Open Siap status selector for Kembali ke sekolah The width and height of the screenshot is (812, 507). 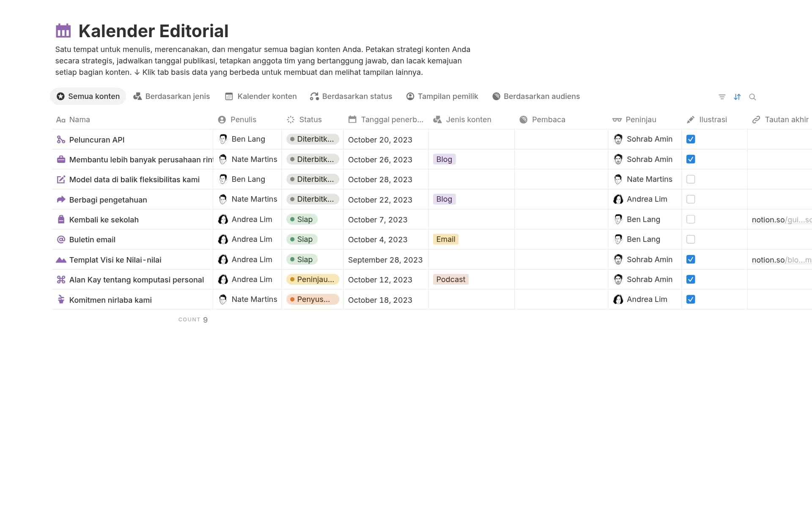tap(302, 219)
